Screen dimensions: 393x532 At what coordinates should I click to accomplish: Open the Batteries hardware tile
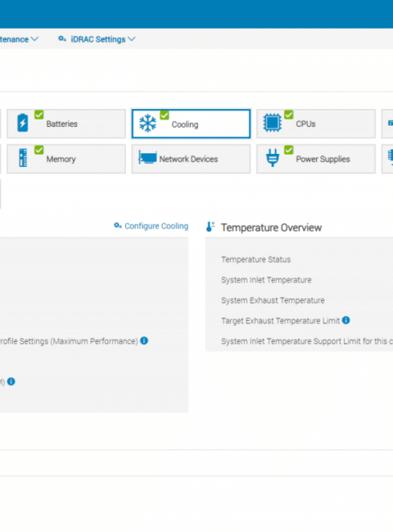tap(66, 124)
